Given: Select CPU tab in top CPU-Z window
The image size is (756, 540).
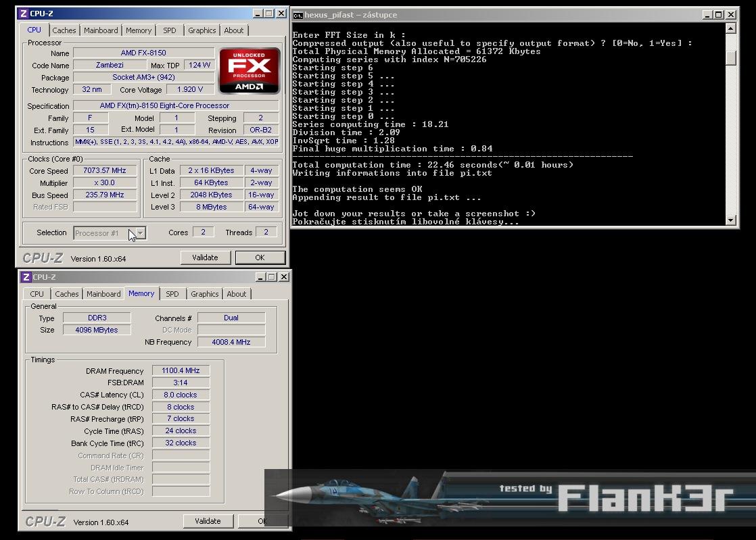Looking at the screenshot, I should (x=34, y=30).
